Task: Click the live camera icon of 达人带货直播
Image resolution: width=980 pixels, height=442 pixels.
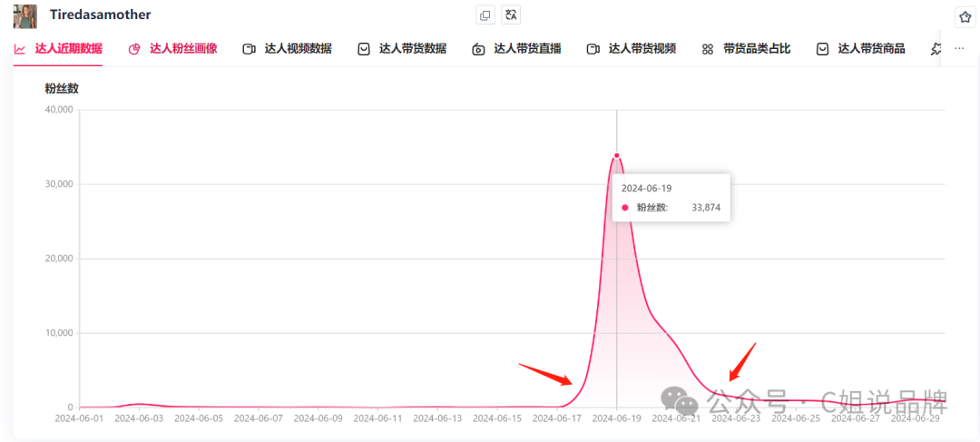Action: click(478, 50)
